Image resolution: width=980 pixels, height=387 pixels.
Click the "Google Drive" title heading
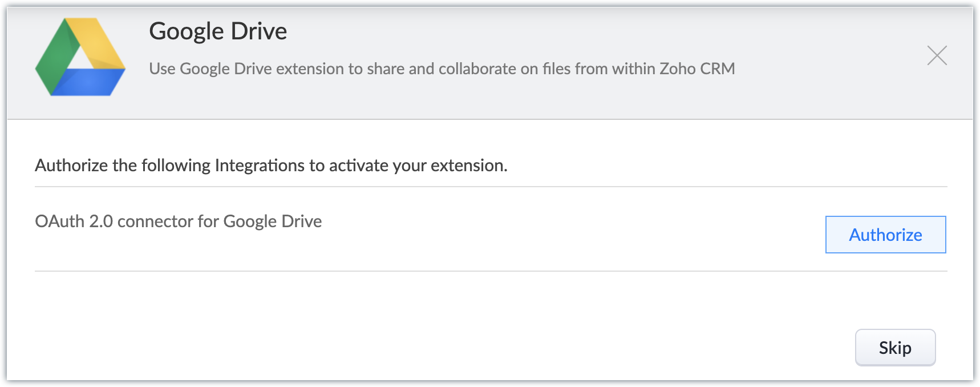pos(218,31)
